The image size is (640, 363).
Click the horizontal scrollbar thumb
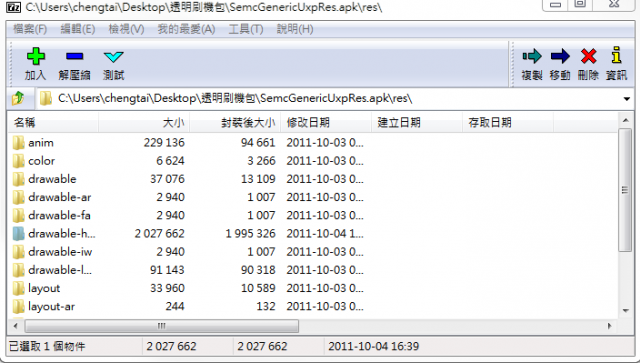click(162, 326)
